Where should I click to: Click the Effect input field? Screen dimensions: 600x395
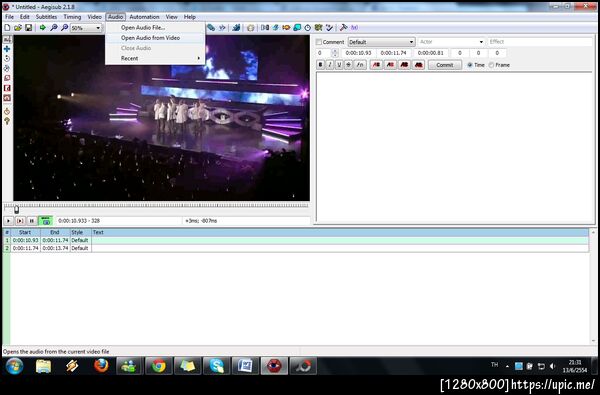click(540, 42)
